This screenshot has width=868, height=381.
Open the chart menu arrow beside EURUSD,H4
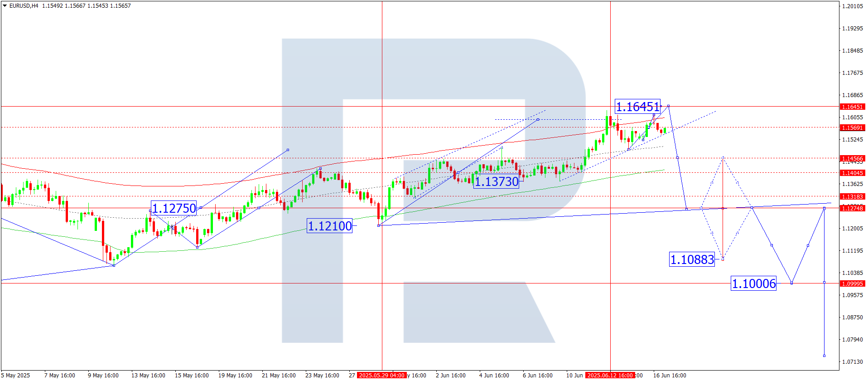tap(5, 6)
